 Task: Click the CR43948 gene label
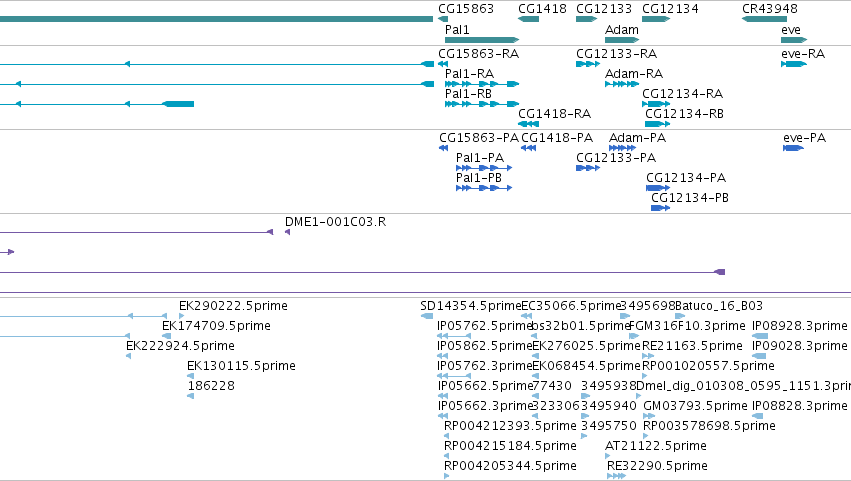click(x=770, y=9)
